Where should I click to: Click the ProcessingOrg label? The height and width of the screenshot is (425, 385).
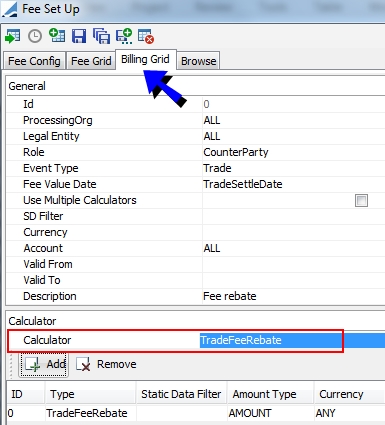58,120
